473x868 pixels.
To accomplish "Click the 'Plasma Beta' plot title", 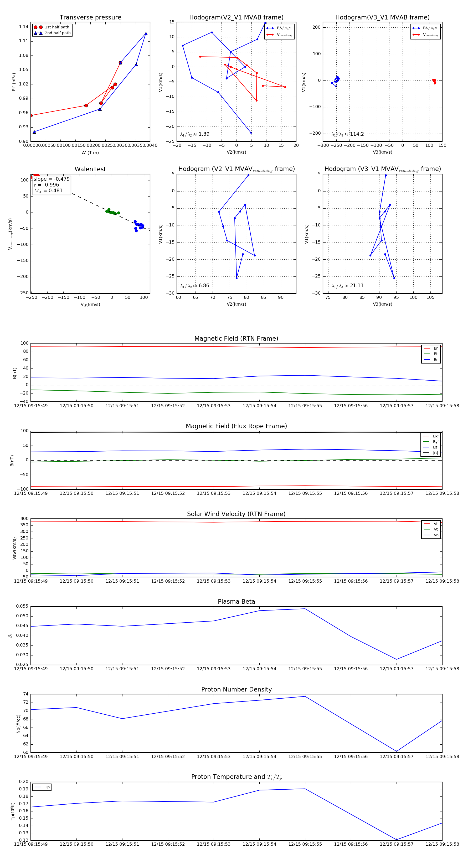I will coord(236,602).
